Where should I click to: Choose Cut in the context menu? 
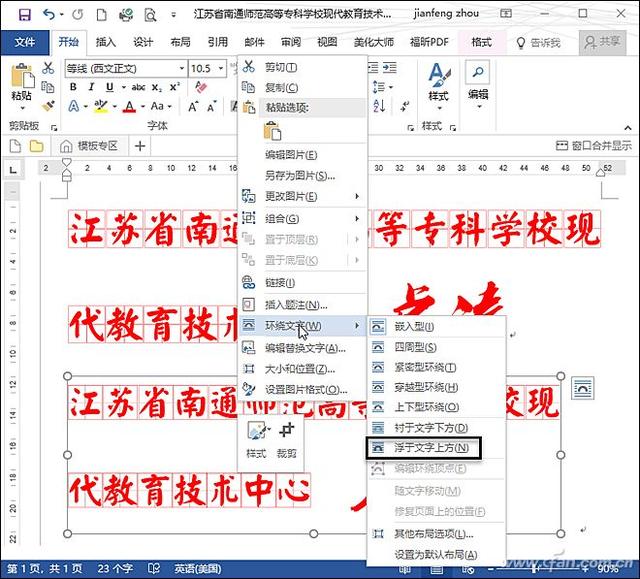point(303,67)
